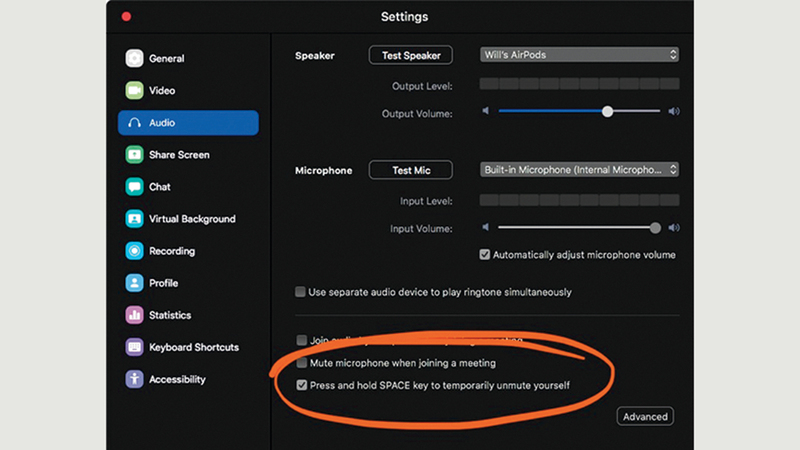Open the Statistics chart icon

click(x=134, y=315)
